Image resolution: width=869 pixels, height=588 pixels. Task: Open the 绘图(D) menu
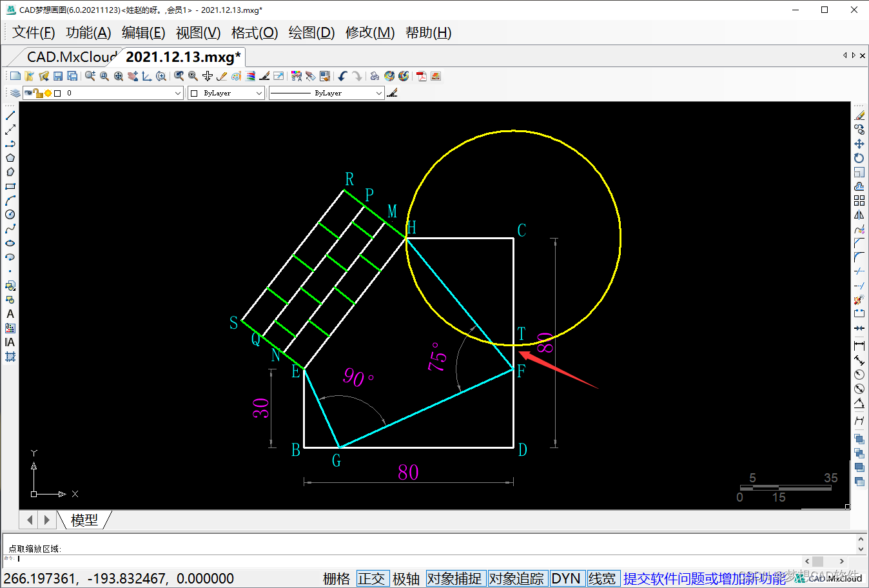pos(311,32)
